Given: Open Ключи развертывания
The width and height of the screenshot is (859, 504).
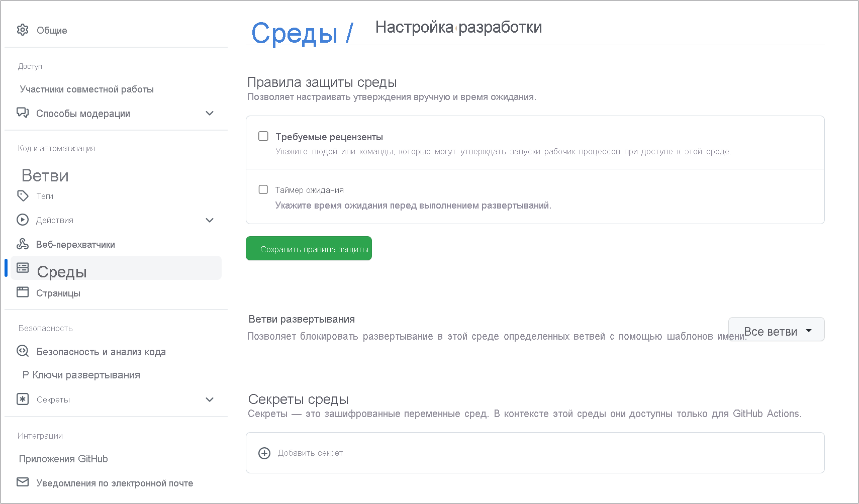Looking at the screenshot, I should coord(81,375).
